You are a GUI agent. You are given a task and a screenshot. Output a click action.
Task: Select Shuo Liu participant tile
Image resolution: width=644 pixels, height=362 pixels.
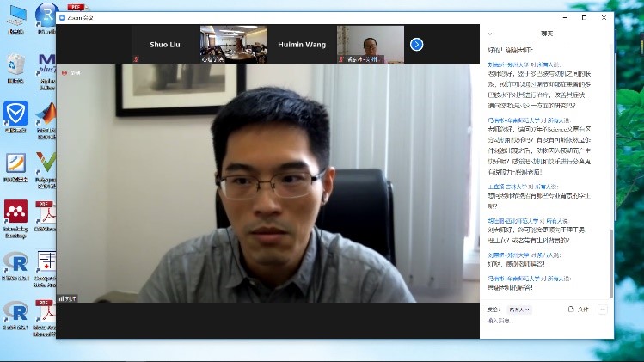click(166, 44)
